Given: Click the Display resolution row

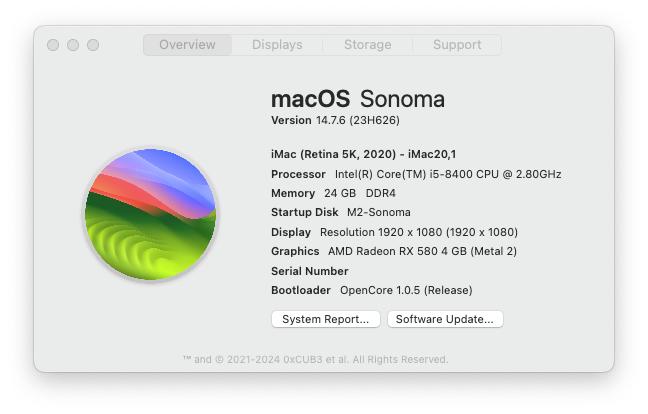Looking at the screenshot, I should pos(394,232).
